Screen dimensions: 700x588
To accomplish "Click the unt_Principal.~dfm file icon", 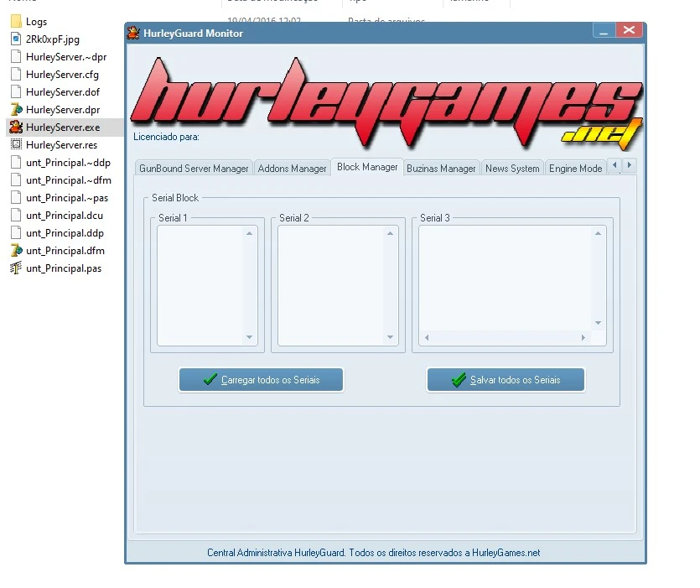I will click(16, 180).
